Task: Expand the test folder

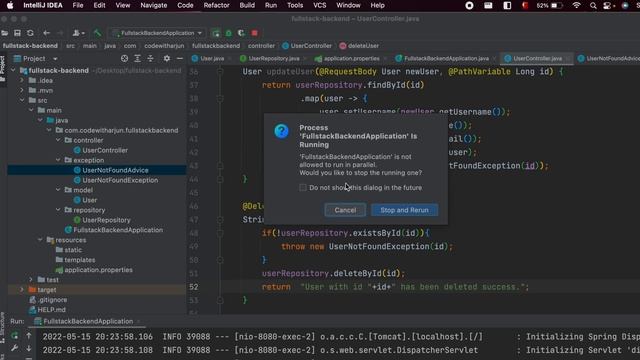Action: (x=31, y=280)
